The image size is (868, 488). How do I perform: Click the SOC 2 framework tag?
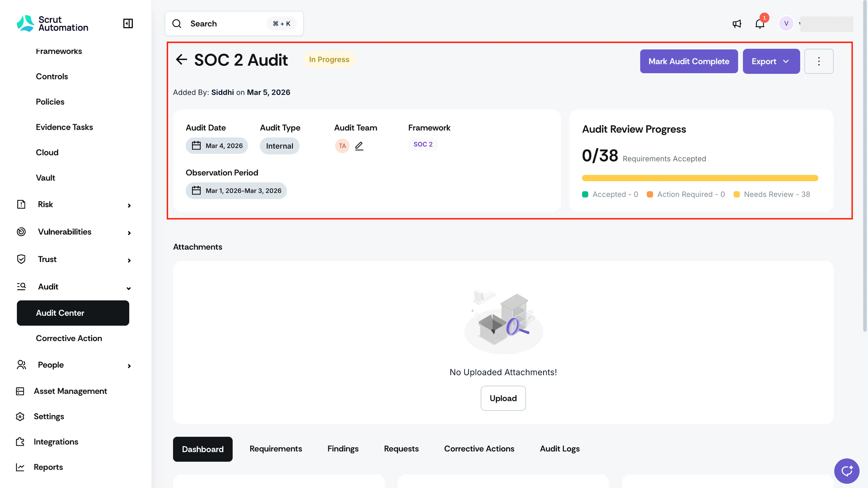coord(423,144)
